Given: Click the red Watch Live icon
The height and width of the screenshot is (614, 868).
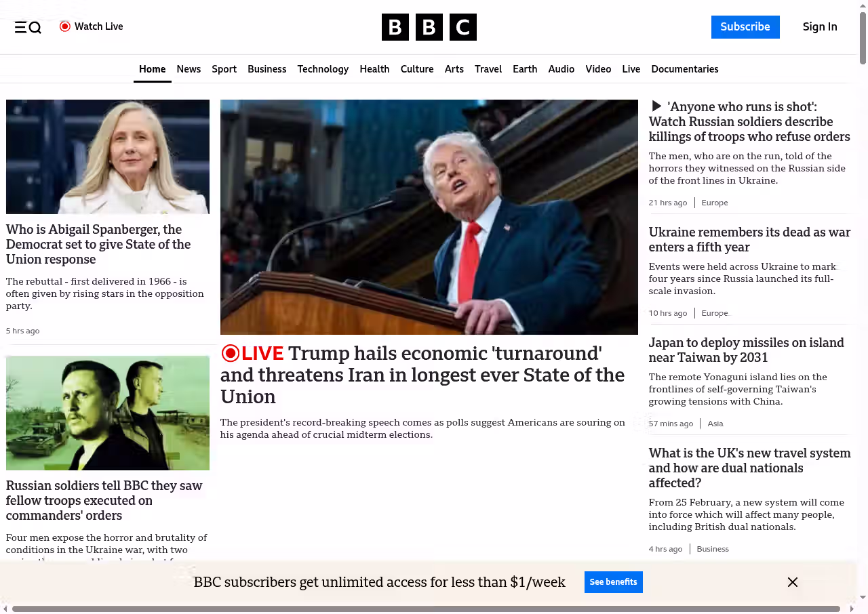Looking at the screenshot, I should 65,26.
